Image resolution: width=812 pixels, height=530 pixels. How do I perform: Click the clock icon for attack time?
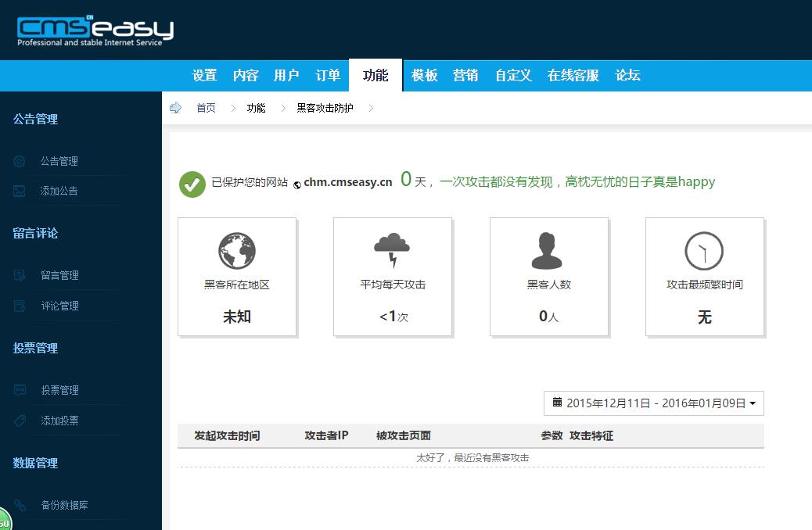click(704, 251)
